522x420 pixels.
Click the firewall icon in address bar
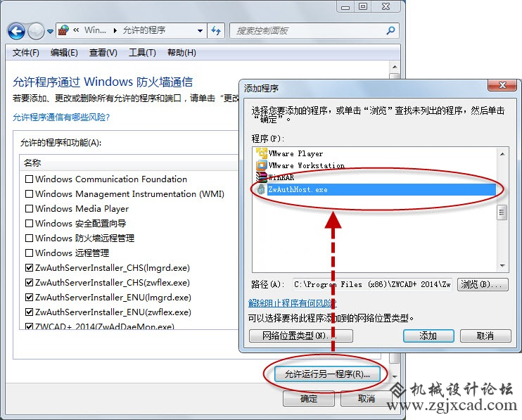[63, 31]
